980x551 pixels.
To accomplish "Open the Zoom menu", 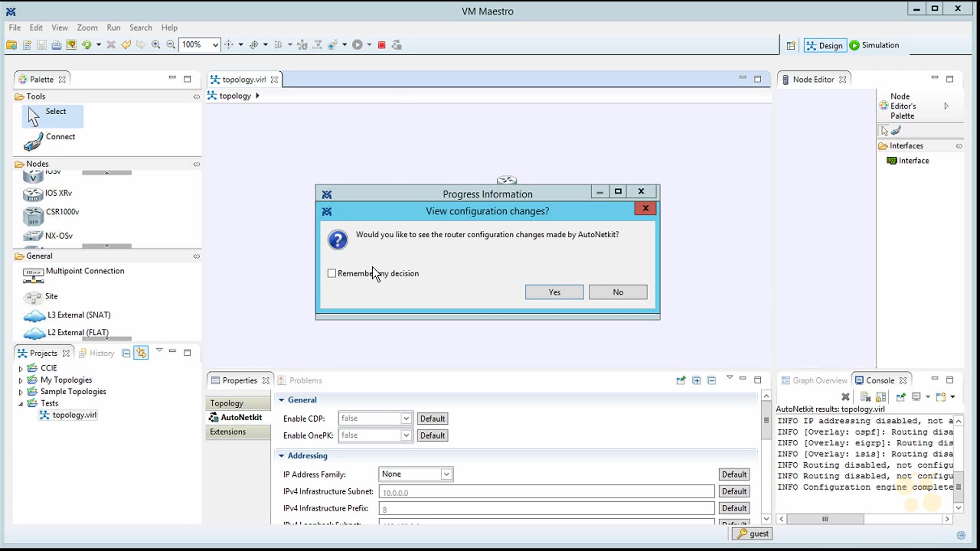I will tap(87, 28).
